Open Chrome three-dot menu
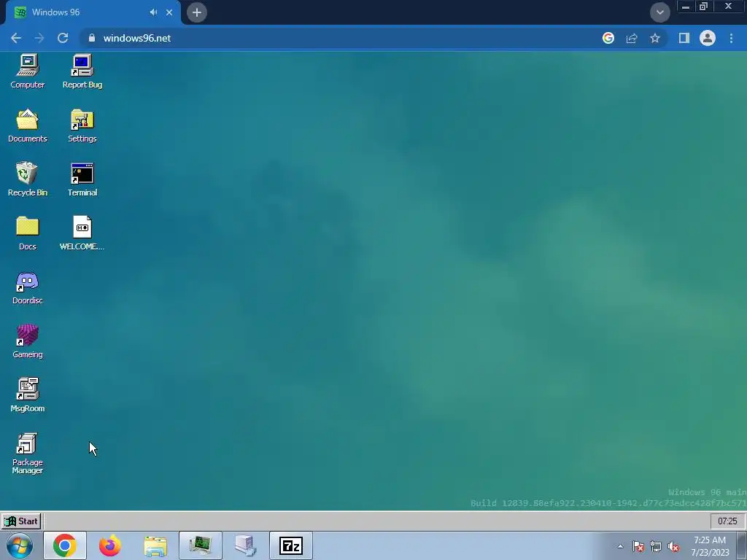Screen dimensions: 747x560 coord(731,38)
